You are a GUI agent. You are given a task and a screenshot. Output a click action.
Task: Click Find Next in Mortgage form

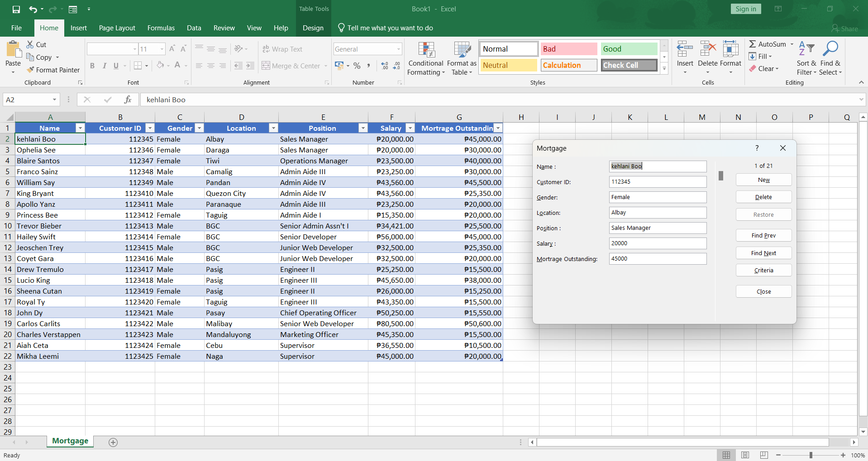tap(763, 253)
